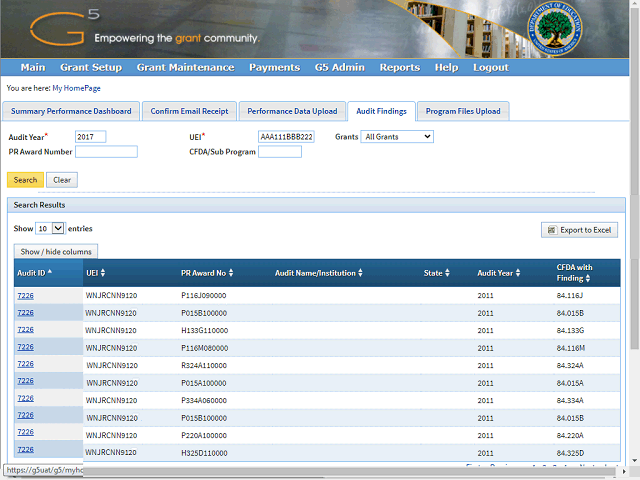
Task: Click Export to Excel button
Action: click(579, 230)
